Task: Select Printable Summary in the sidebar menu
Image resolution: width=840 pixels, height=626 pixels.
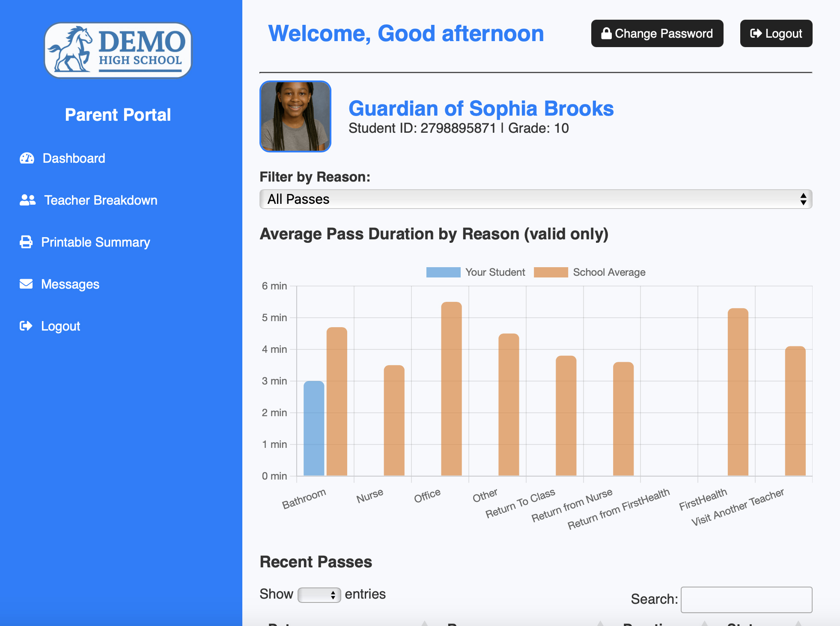Action: coord(95,242)
